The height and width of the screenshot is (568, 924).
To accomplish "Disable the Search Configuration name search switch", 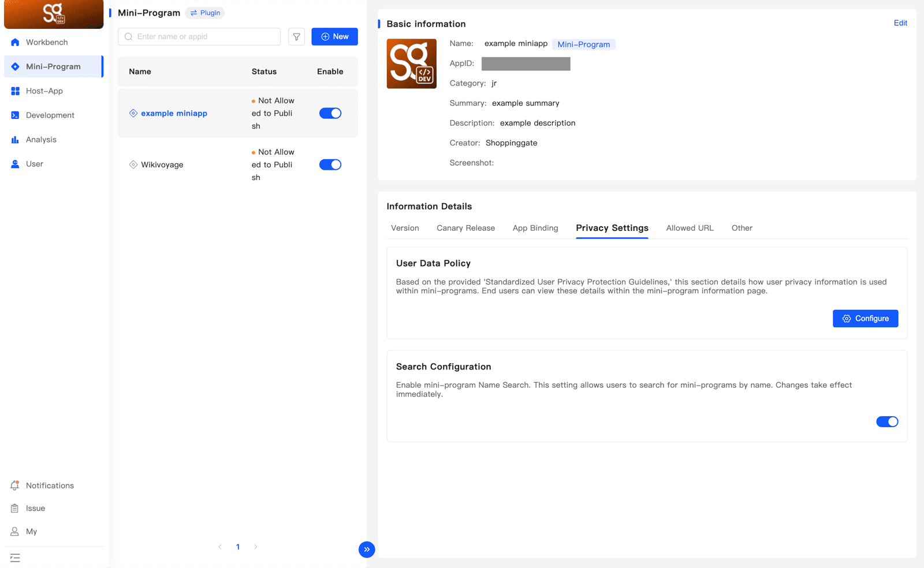I will pyautogui.click(x=887, y=421).
